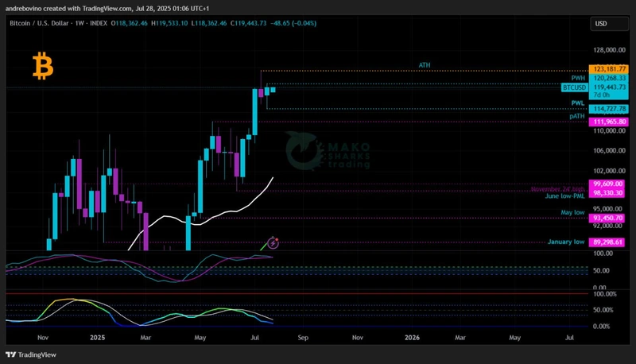Click the ATH text label on chart
Image resolution: width=636 pixels, height=364 pixels.
click(x=425, y=64)
